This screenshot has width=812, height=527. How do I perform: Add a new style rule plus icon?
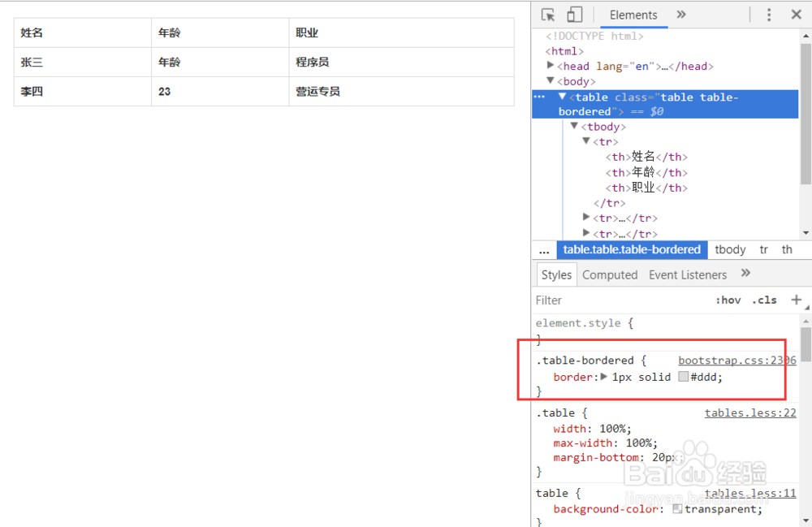[x=797, y=300]
